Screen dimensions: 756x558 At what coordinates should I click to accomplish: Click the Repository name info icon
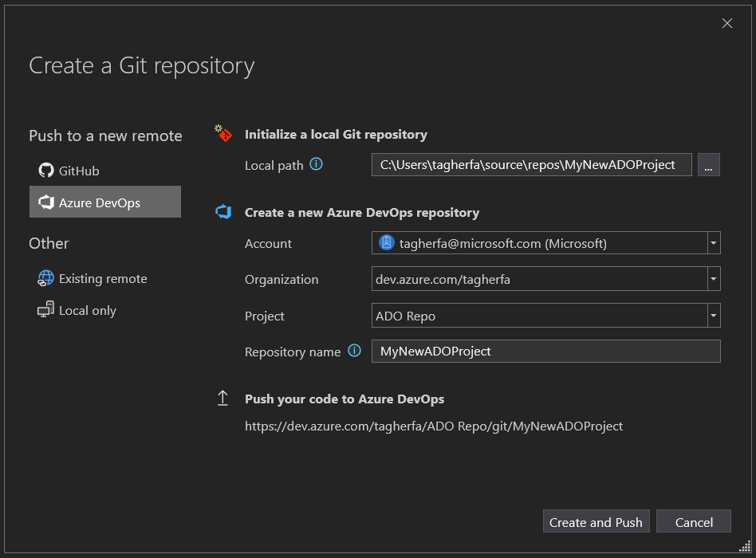pos(354,351)
